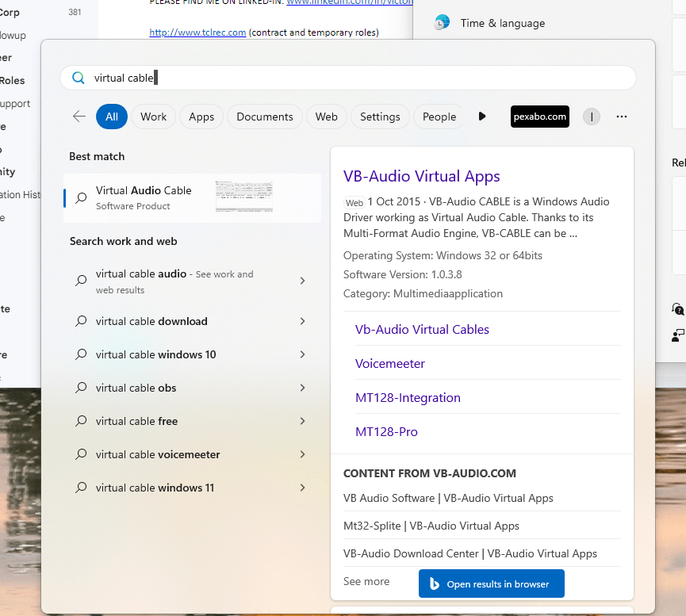Click the Get help icon in Settings window
686x616 pixels.
click(x=677, y=309)
